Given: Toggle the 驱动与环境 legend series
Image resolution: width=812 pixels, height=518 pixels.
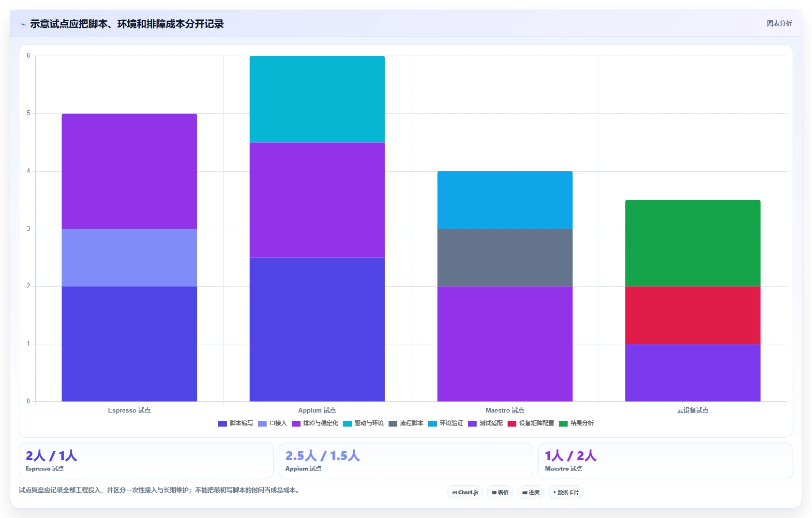Looking at the screenshot, I should (363, 423).
